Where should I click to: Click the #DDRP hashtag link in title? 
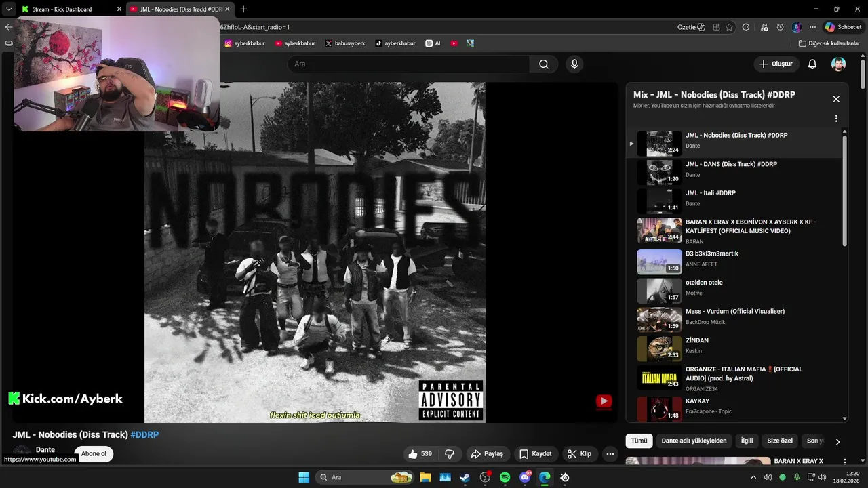click(x=144, y=434)
